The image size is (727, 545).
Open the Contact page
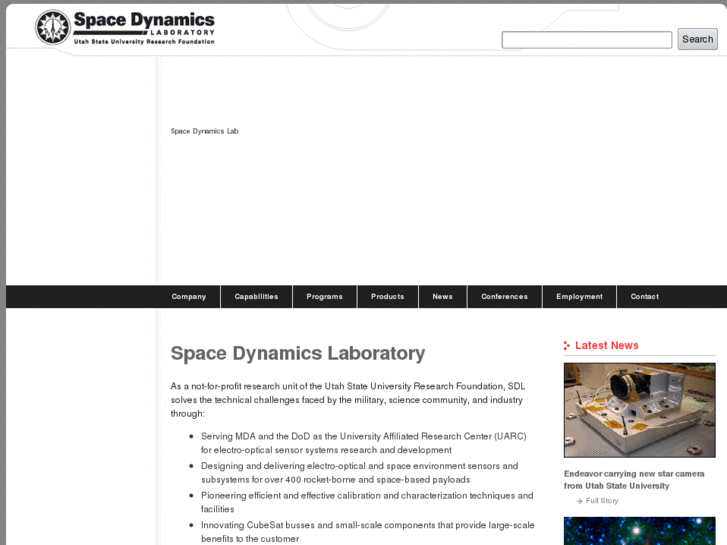pyautogui.click(x=644, y=297)
